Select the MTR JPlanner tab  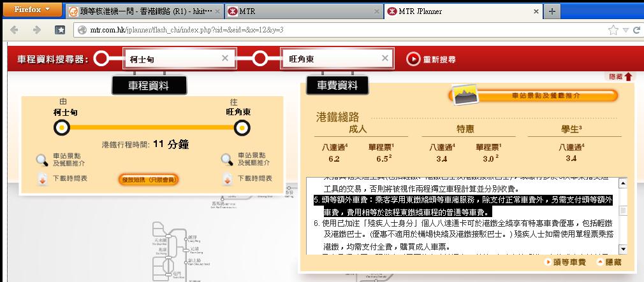[x=464, y=11]
